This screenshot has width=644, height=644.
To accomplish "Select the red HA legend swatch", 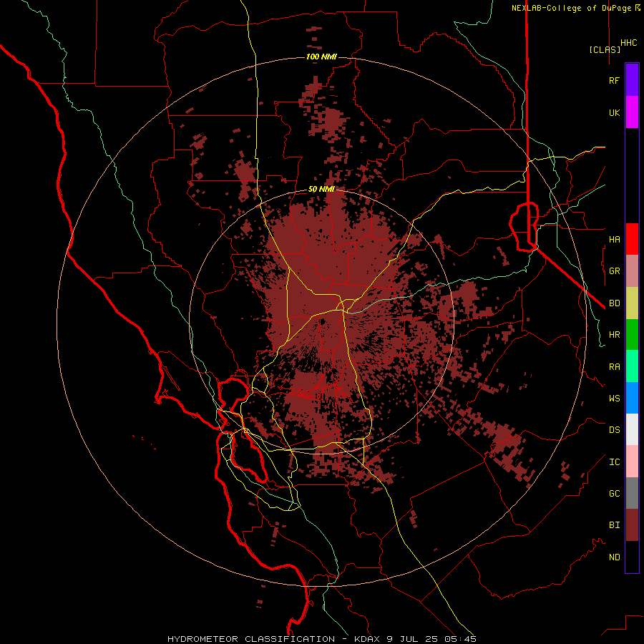I will click(x=632, y=239).
